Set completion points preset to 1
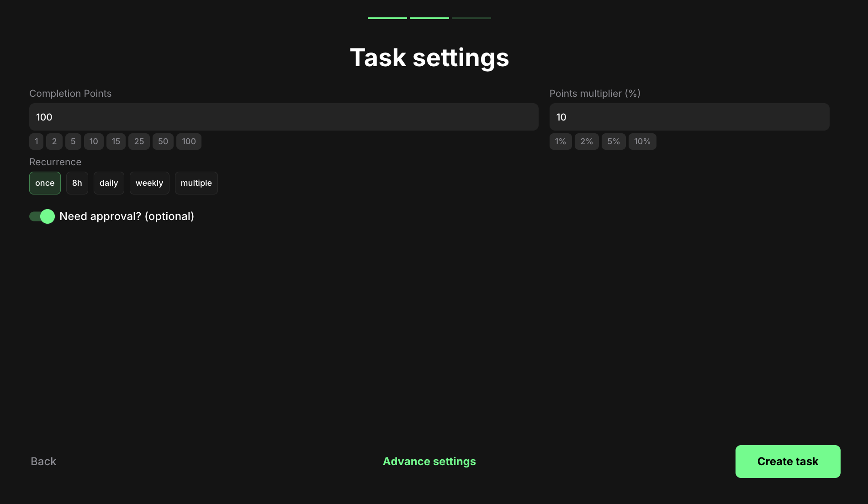Viewport: 868px width, 504px height. tap(37, 142)
